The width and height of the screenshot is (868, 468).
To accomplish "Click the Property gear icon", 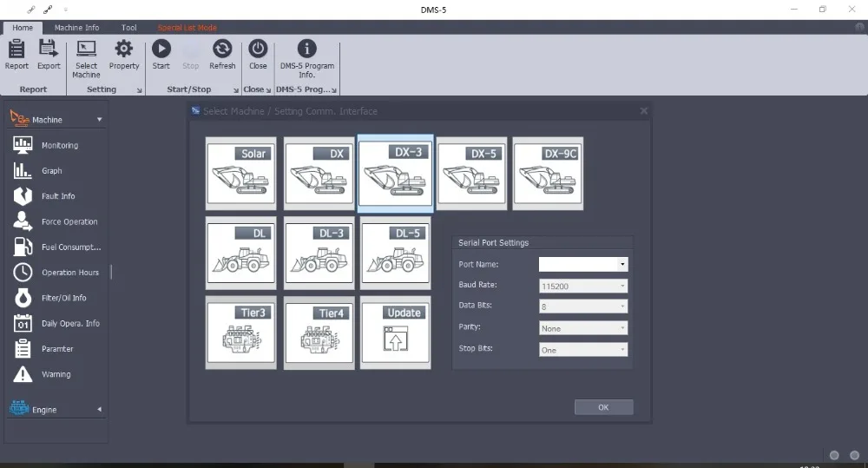I will (x=124, y=54).
